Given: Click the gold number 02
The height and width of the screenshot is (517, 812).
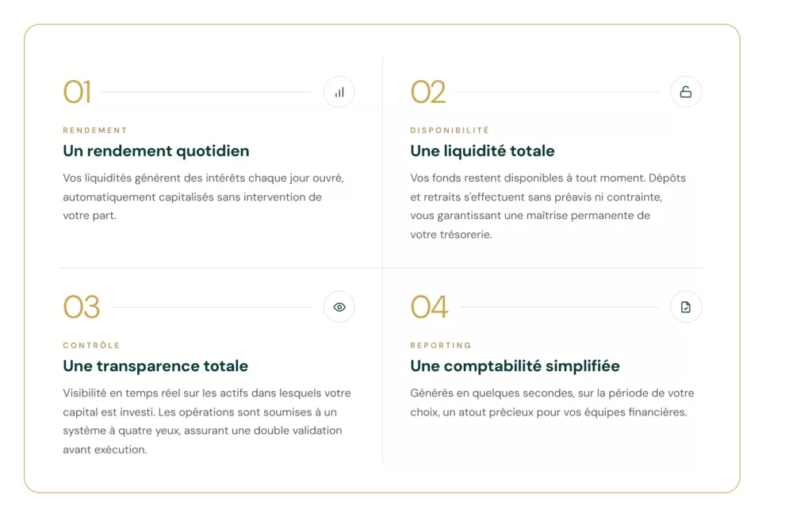Looking at the screenshot, I should click(x=427, y=92).
